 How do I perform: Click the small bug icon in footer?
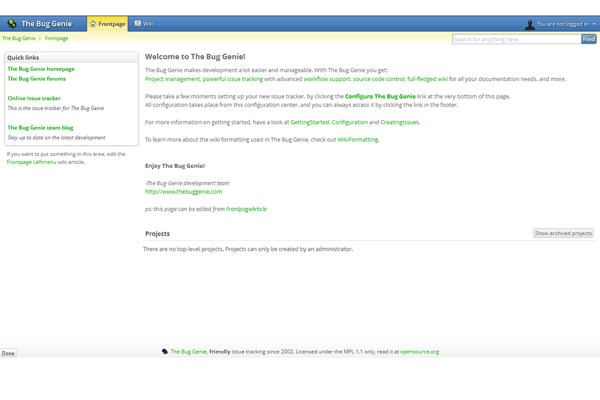tap(165, 352)
